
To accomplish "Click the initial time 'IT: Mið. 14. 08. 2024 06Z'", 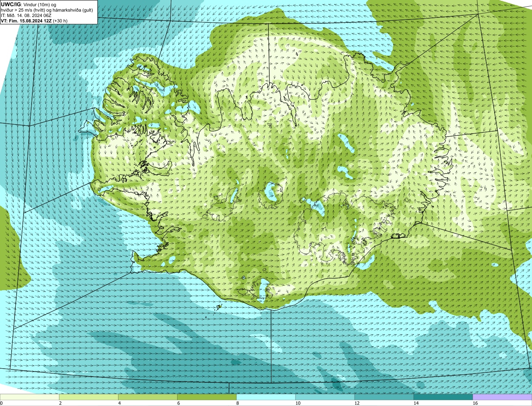I will [27, 15].
